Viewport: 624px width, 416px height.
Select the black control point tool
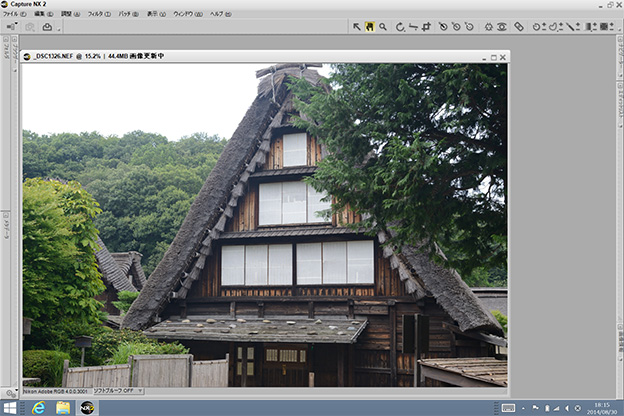[x=443, y=27]
